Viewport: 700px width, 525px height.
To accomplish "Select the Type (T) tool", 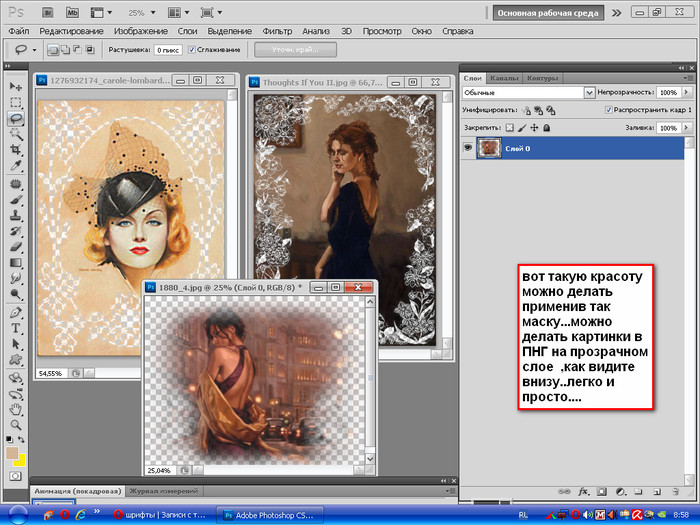I will coord(16,328).
